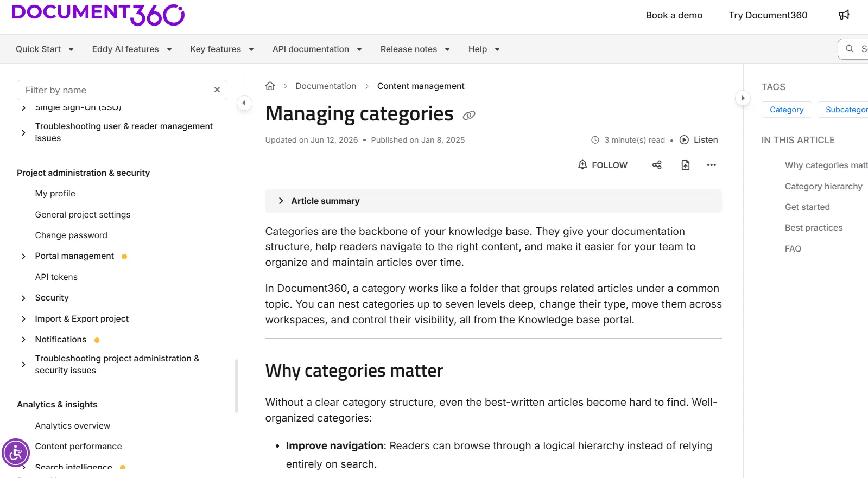
Task: Click Analytics & insights heading
Action: [57, 405]
